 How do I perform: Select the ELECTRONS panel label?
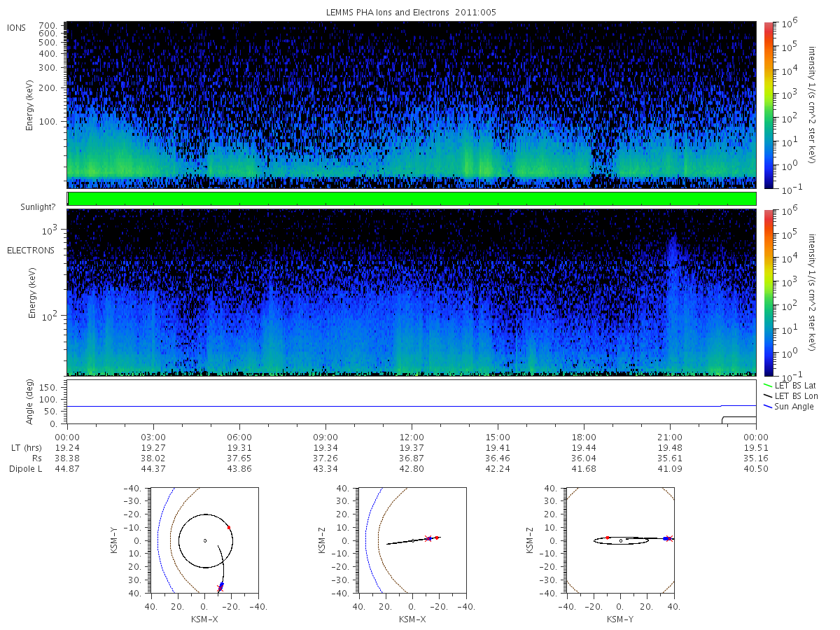tap(30, 250)
